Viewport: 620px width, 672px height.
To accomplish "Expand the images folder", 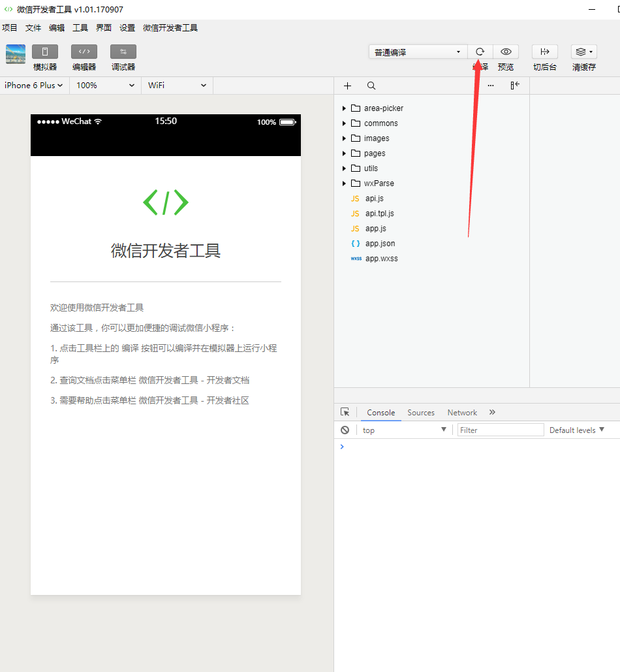I will pyautogui.click(x=344, y=138).
